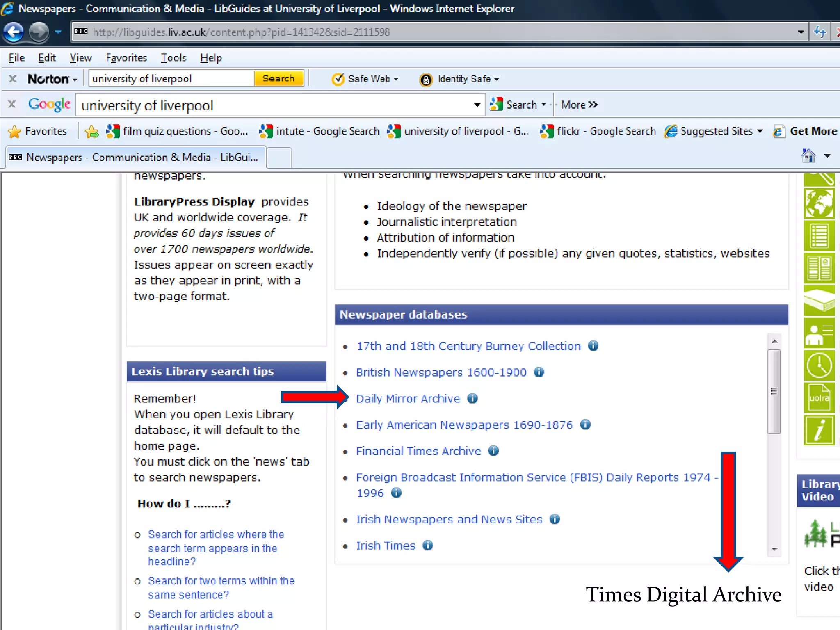Viewport: 840px width, 630px height.
Task: Click the yellow Norton Search button
Action: click(278, 78)
